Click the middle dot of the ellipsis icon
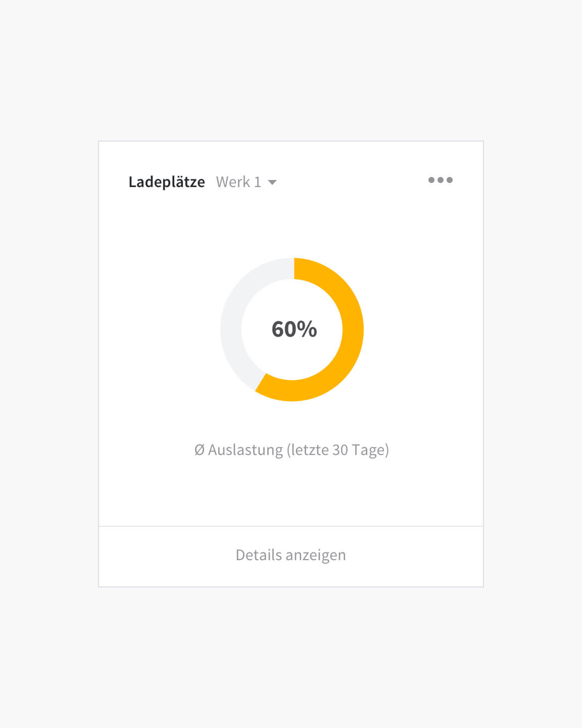Viewport: 582px width, 728px height. (x=441, y=180)
